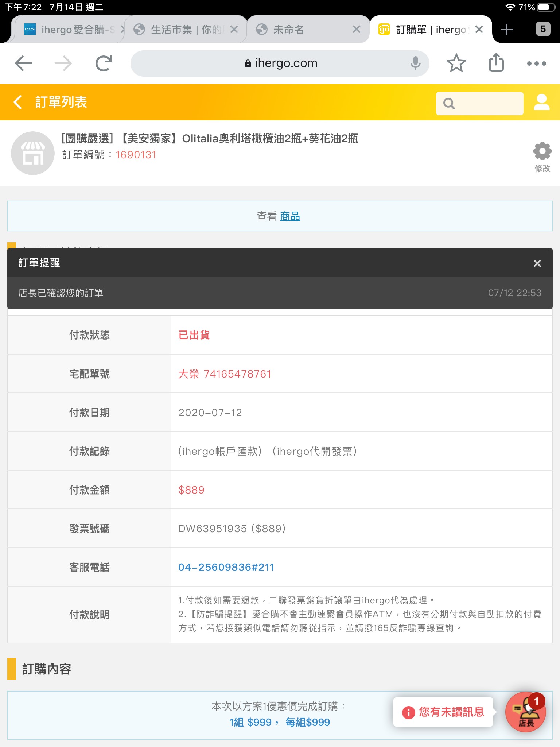560x747 pixels.
Task: Click the 您有未讀訊息 notification bubble
Action: tap(443, 712)
